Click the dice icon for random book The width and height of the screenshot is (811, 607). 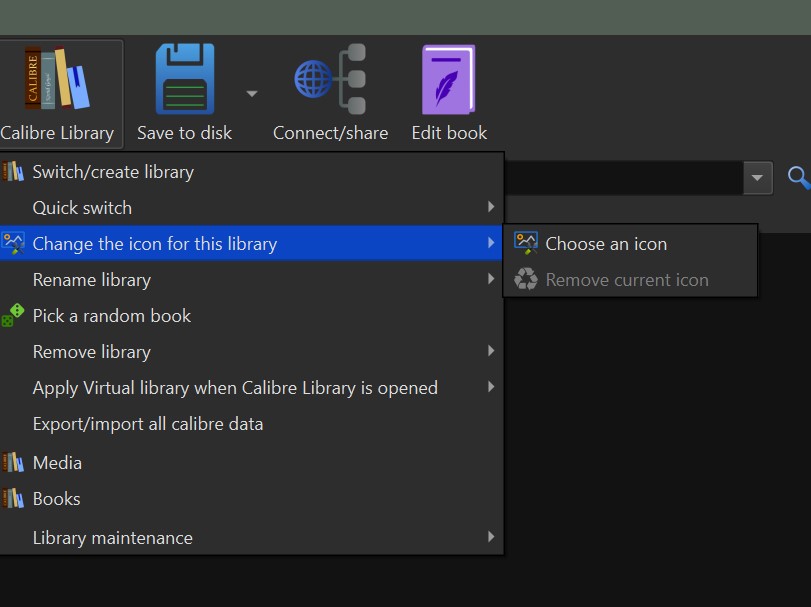[x=13, y=316]
